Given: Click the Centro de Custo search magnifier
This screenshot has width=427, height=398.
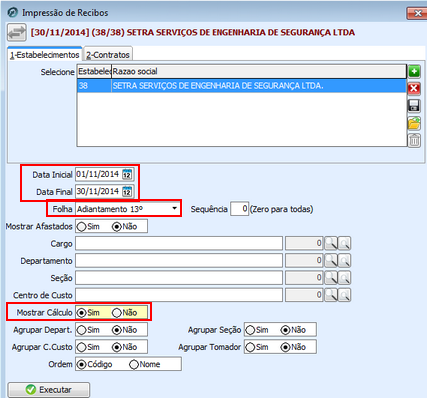Looking at the screenshot, I should [x=331, y=295].
